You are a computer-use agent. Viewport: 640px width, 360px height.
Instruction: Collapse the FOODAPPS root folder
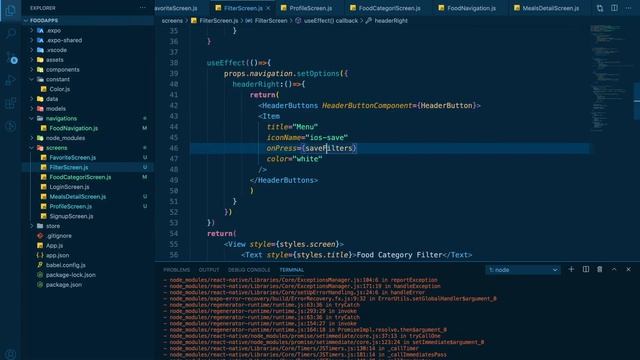tap(87, 20)
